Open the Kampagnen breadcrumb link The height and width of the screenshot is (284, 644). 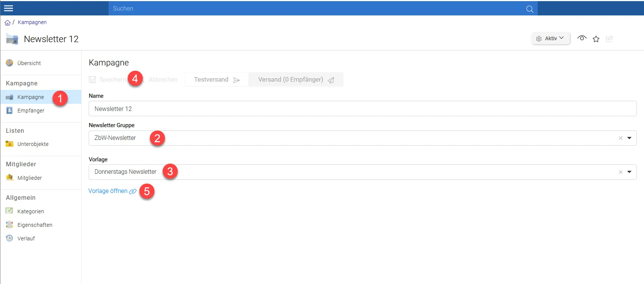pos(32,22)
